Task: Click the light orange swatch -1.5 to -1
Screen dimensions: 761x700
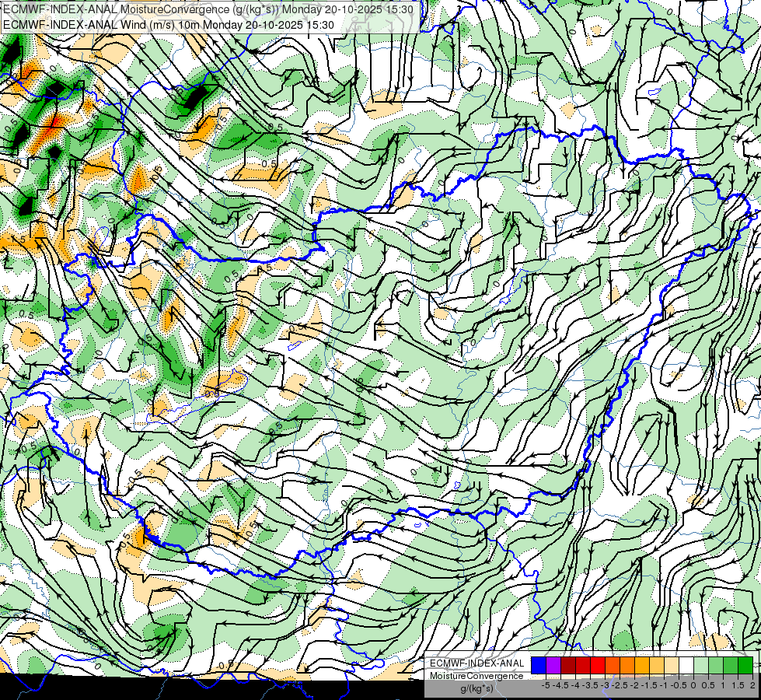Action: coord(657,665)
